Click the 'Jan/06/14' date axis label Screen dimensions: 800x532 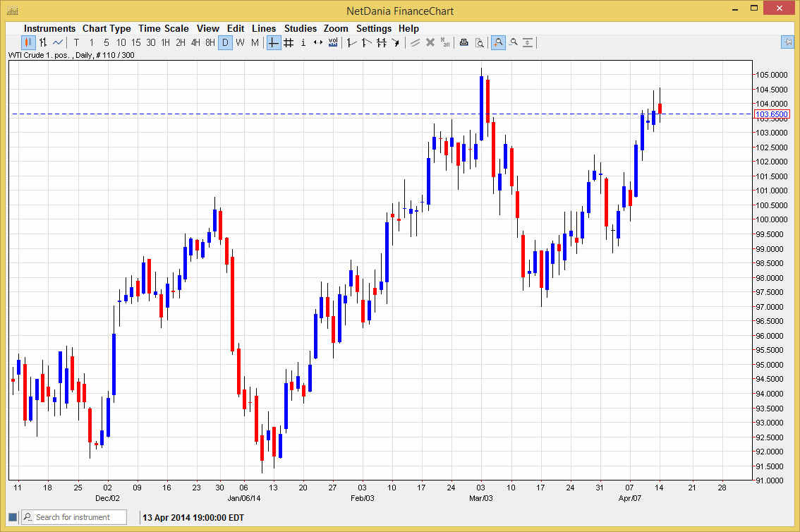tap(244, 498)
